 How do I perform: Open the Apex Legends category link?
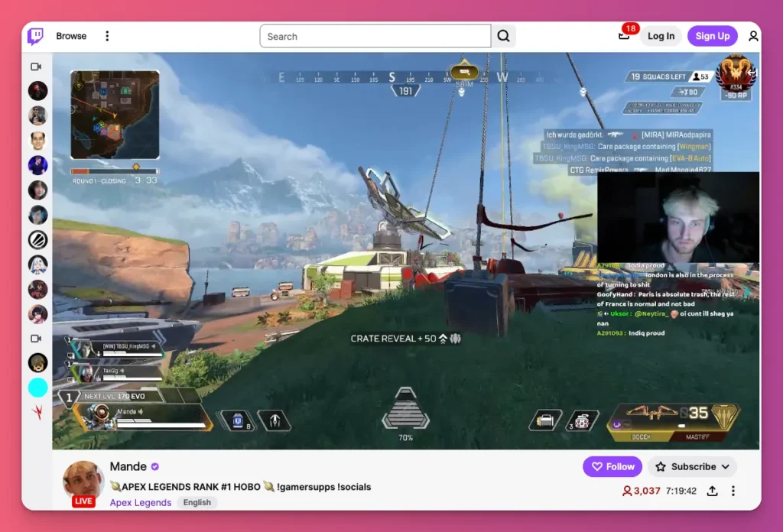[141, 502]
